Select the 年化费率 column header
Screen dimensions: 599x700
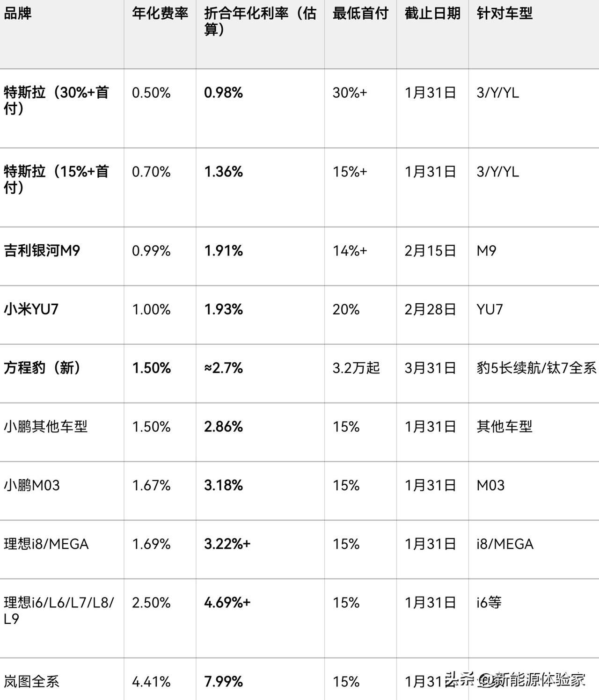click(x=160, y=14)
